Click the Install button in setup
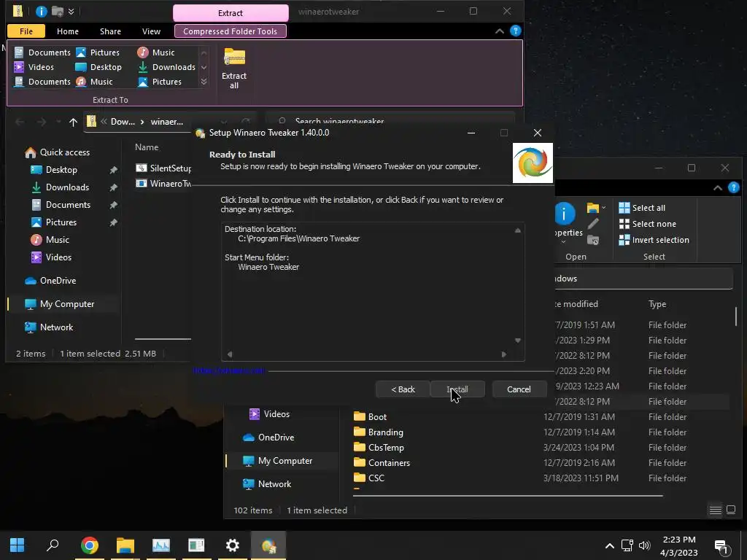 457,389
